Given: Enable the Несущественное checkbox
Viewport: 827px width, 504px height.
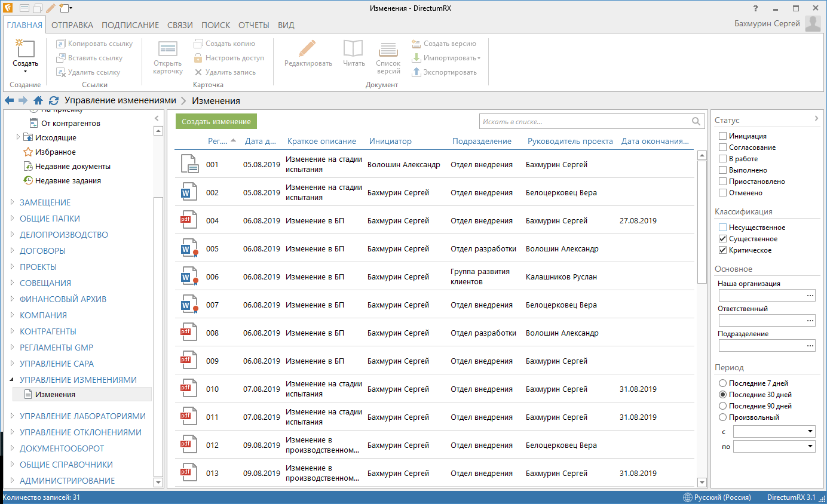Looking at the screenshot, I should coord(723,228).
